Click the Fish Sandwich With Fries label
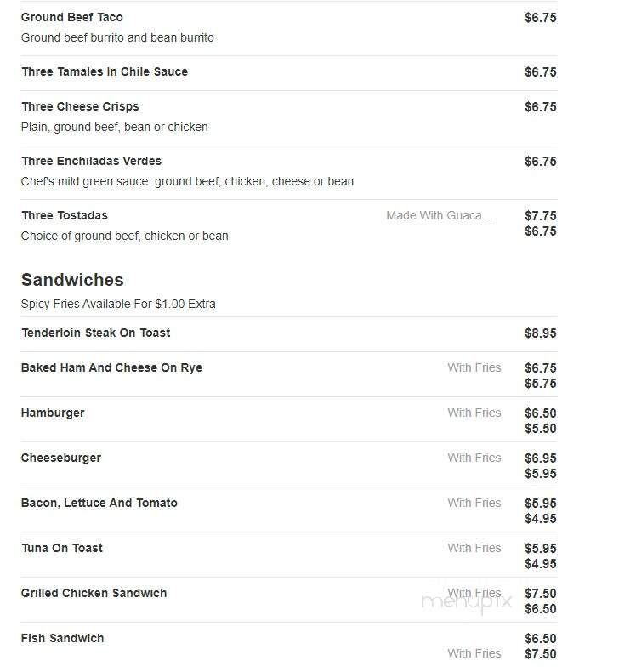This screenshot has height=672, width=619. pos(474,653)
